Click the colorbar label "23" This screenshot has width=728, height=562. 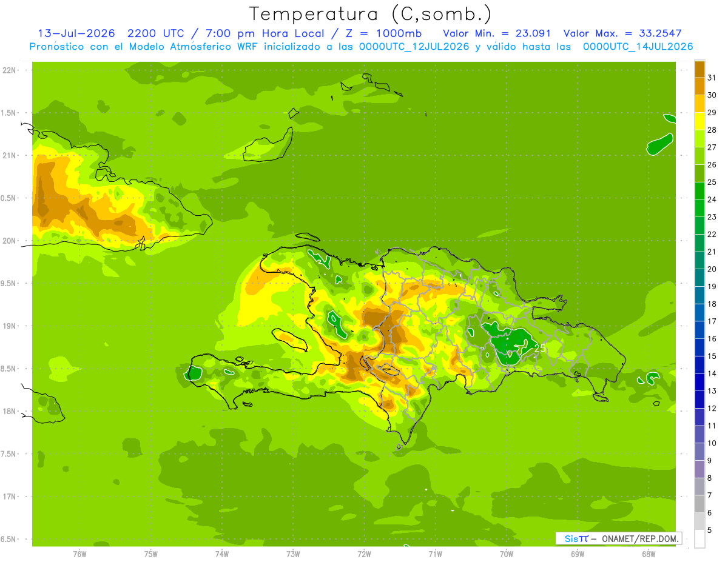[x=712, y=217]
